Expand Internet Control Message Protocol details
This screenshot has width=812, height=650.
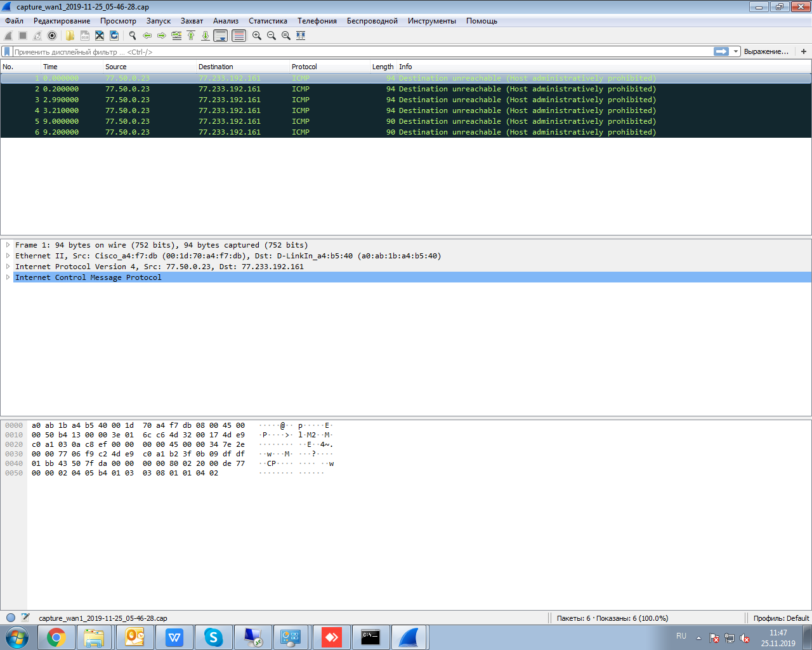click(8, 277)
